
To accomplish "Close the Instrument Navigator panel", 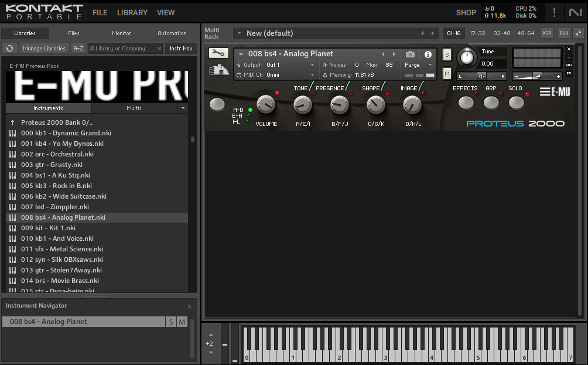I will (189, 306).
